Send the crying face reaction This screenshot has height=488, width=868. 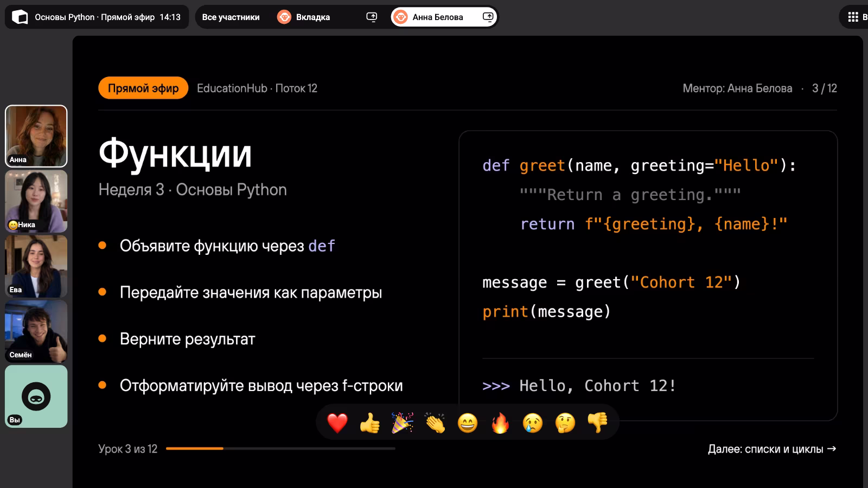click(x=533, y=423)
